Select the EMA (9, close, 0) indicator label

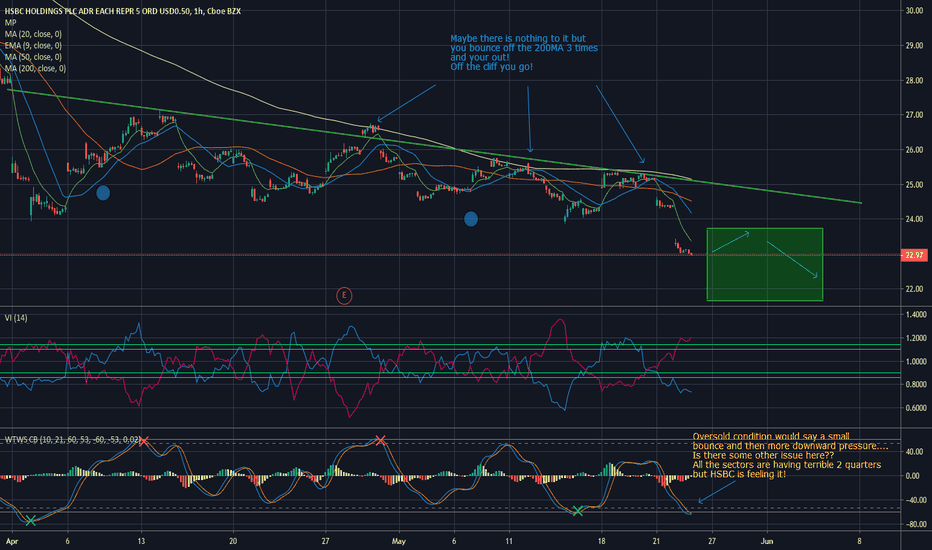click(33, 46)
